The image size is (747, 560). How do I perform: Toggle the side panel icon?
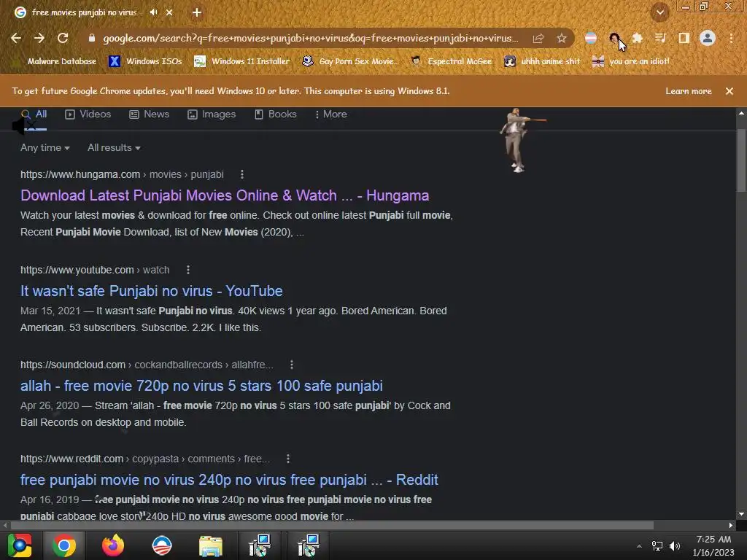tap(684, 38)
